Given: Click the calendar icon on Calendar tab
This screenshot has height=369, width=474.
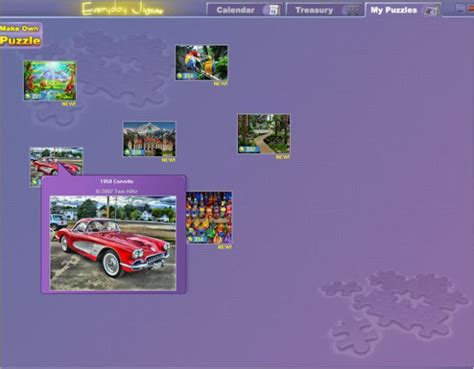Looking at the screenshot, I should point(273,10).
